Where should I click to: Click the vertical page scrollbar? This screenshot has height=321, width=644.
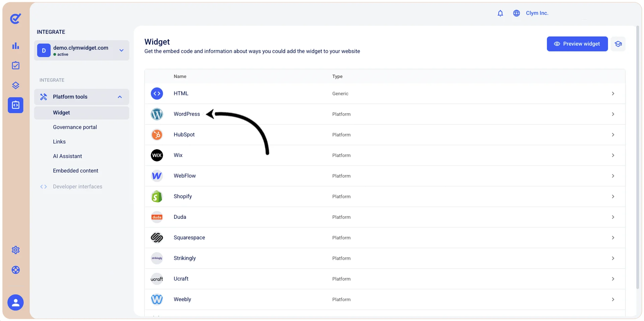point(638,158)
